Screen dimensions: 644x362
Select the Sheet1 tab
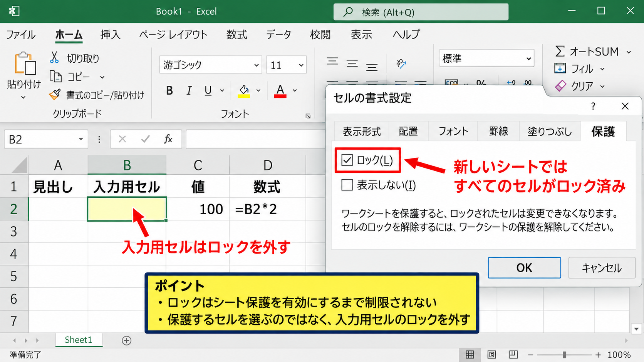click(x=79, y=340)
